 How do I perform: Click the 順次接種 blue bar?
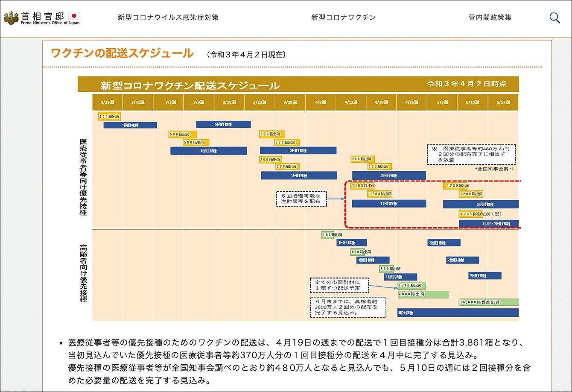tap(458, 313)
